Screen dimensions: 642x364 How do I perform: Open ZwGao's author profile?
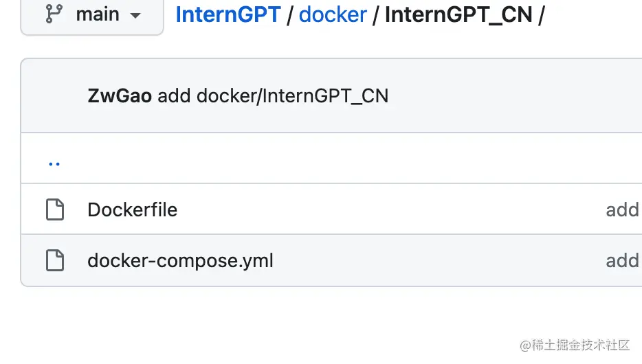point(120,95)
